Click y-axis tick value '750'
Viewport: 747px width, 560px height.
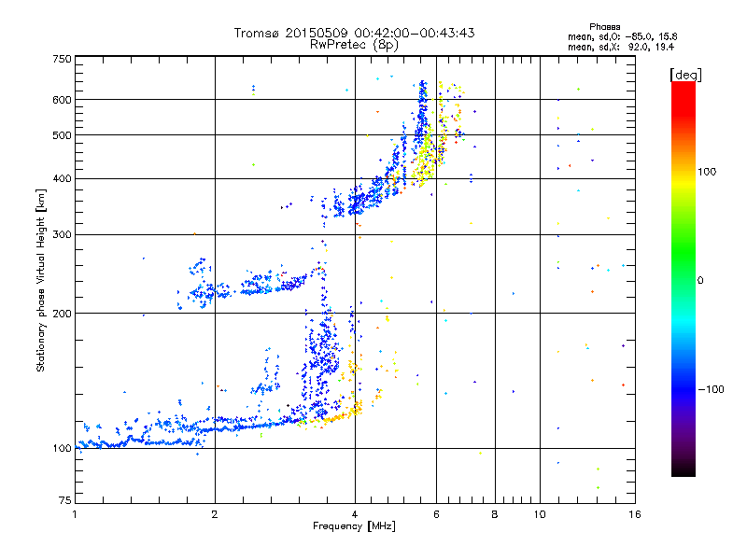click(x=62, y=59)
